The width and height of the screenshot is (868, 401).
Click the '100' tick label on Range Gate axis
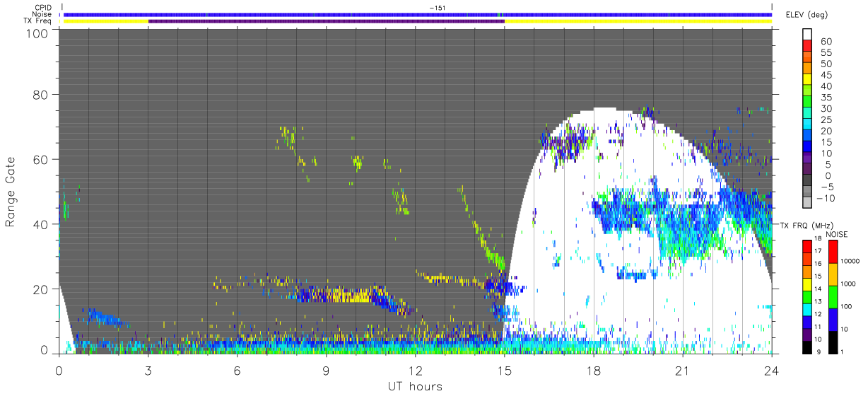click(x=37, y=33)
